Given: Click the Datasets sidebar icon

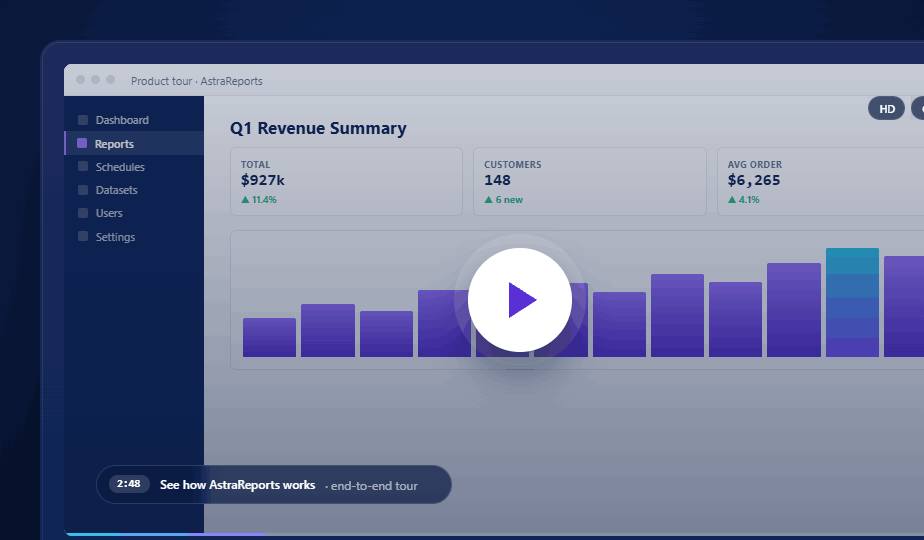Looking at the screenshot, I should click(x=83, y=190).
